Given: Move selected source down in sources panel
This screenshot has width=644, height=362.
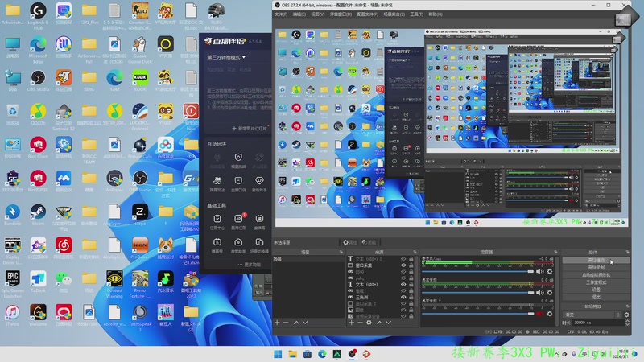Looking at the screenshot, I should [x=388, y=323].
